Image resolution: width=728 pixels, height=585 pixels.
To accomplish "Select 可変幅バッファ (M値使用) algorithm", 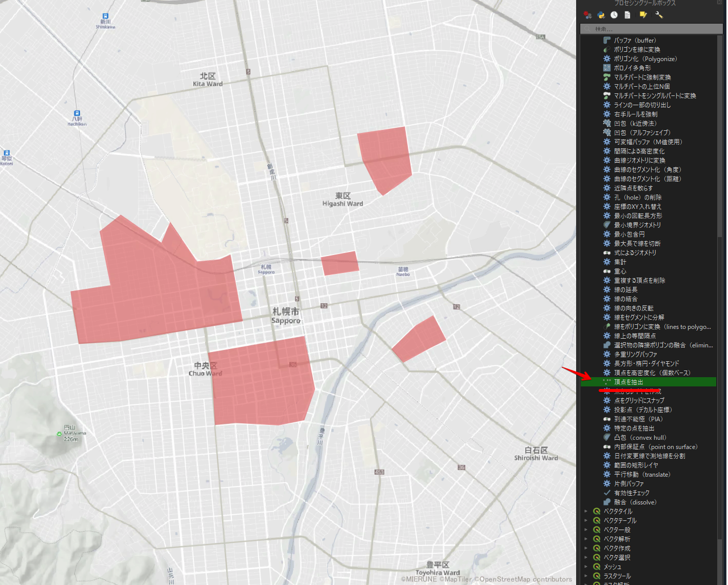I will (x=648, y=142).
